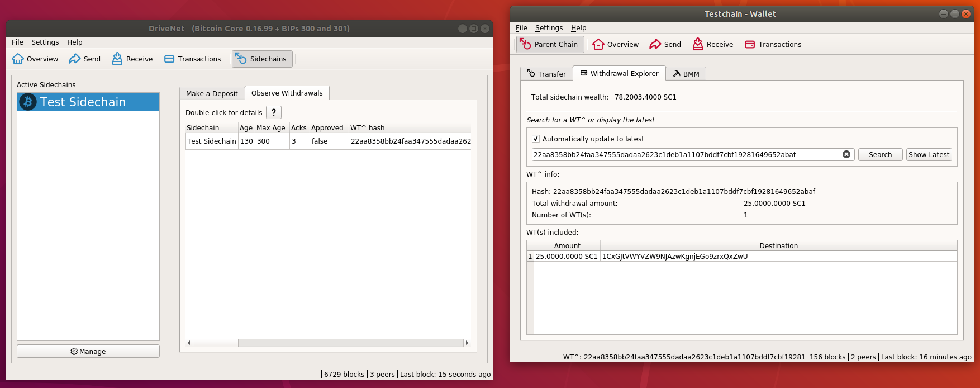Open DriveNet Transactions list
Viewport: 980px width, 388px height.
pos(193,59)
